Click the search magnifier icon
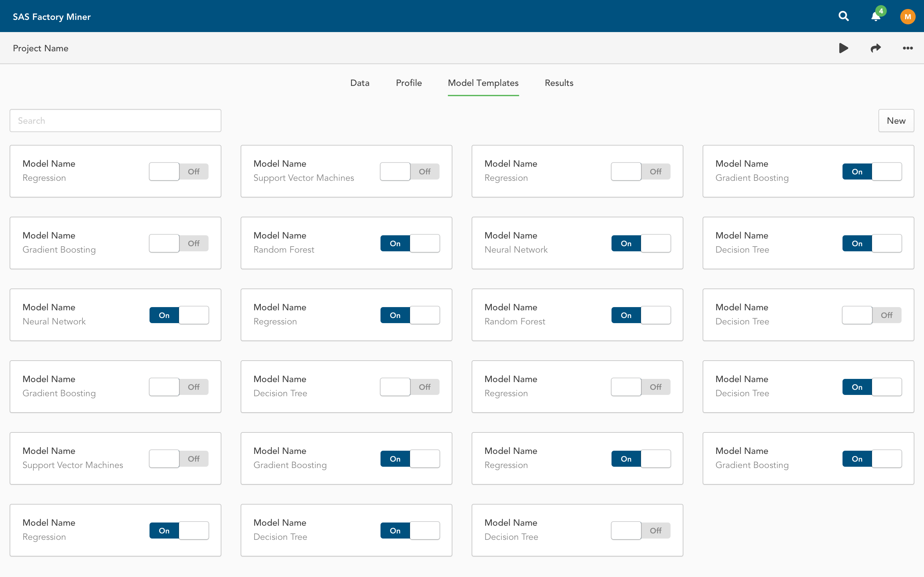 coord(843,16)
